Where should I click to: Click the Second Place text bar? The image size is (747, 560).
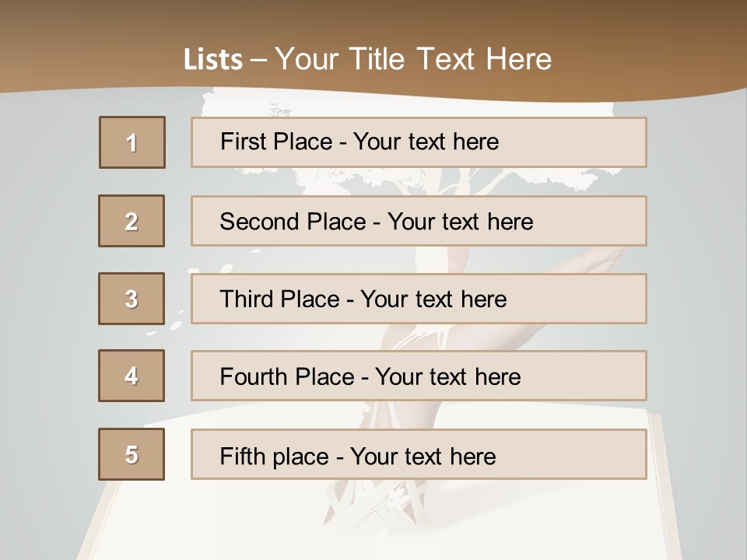click(419, 221)
